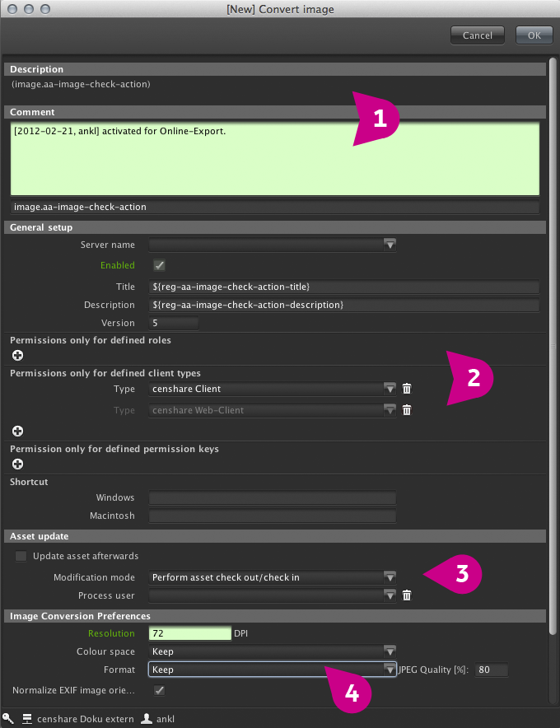Click plus icon below client types list
560x728 pixels.
coord(17,431)
